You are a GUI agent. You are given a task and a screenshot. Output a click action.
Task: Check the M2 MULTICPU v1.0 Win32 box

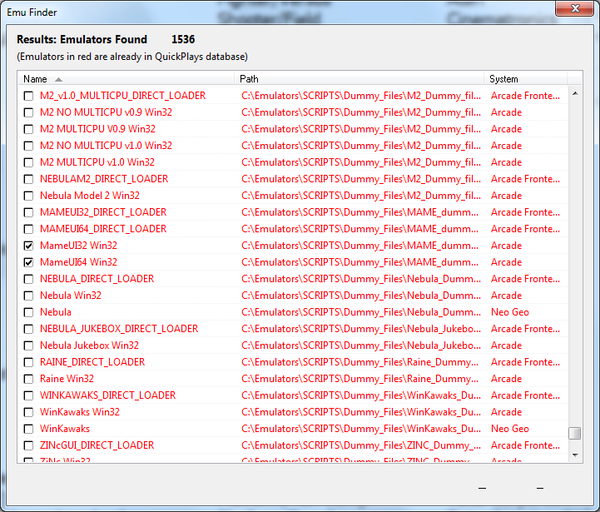click(x=29, y=162)
